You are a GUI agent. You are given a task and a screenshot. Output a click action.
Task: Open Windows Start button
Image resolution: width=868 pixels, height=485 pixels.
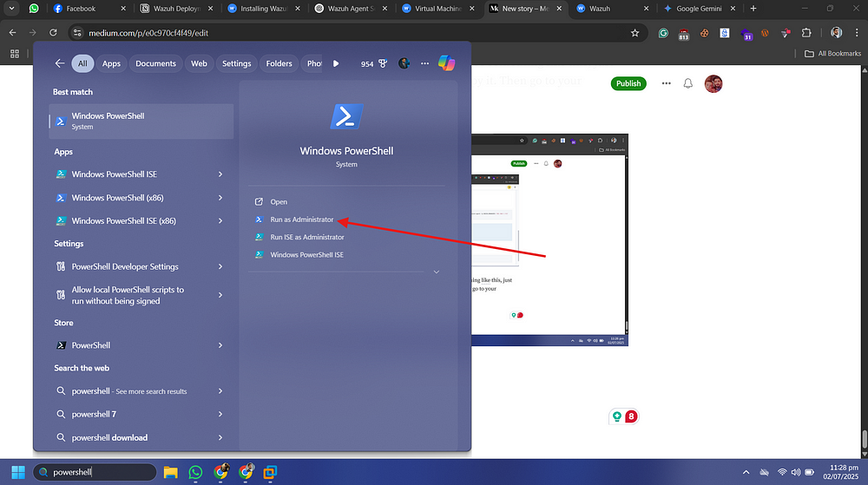pos(18,472)
